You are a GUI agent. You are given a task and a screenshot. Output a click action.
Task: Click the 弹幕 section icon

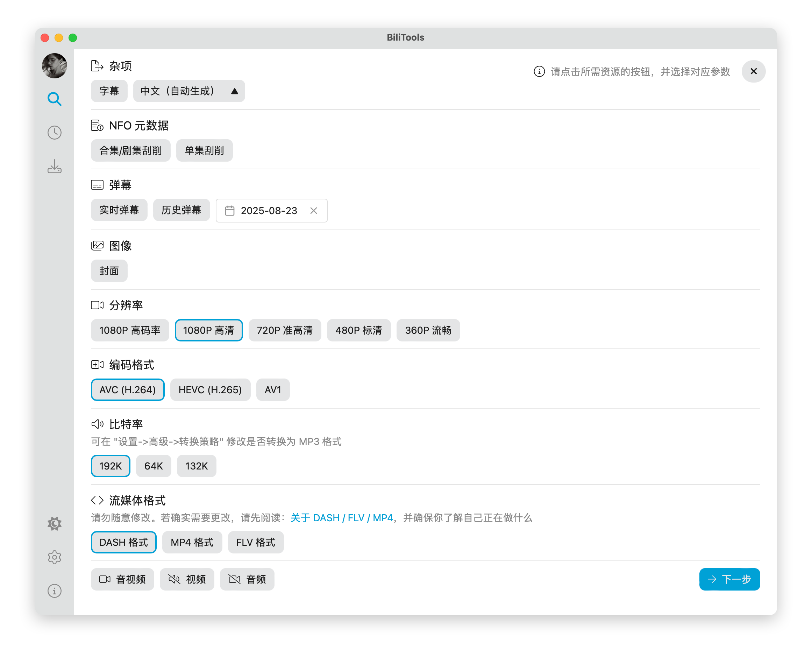(97, 185)
